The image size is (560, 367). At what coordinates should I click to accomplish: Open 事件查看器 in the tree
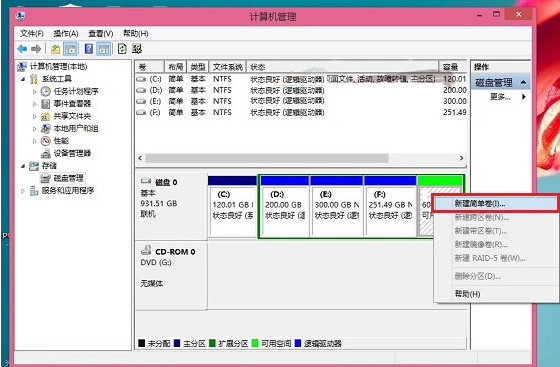(72, 104)
